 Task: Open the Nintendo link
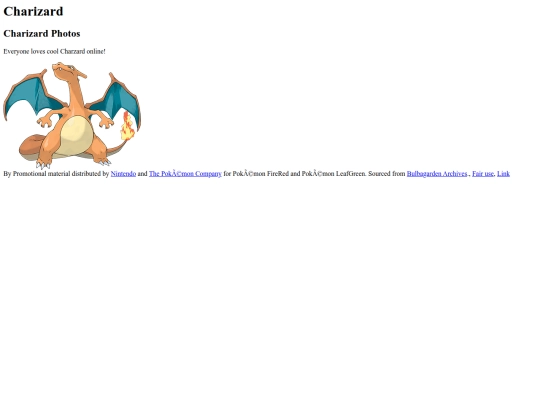[x=123, y=174]
